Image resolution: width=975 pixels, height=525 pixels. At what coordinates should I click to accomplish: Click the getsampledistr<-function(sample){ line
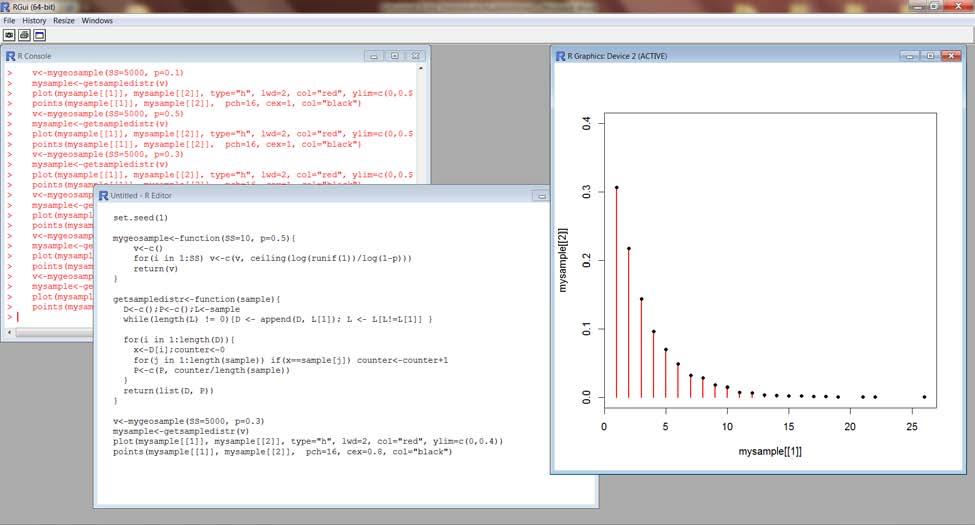tap(196, 299)
